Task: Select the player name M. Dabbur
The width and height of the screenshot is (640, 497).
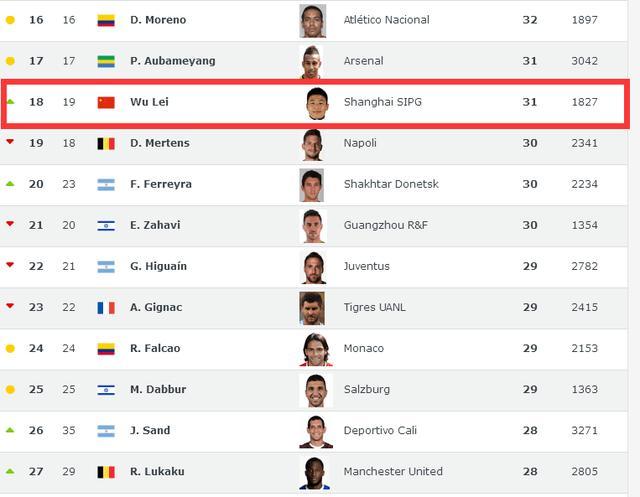Action: tap(158, 389)
